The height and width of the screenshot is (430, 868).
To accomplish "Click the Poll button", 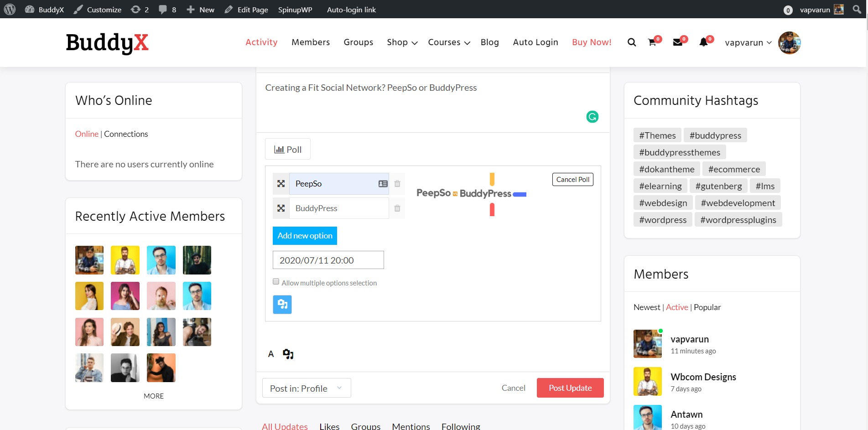I will [x=288, y=149].
